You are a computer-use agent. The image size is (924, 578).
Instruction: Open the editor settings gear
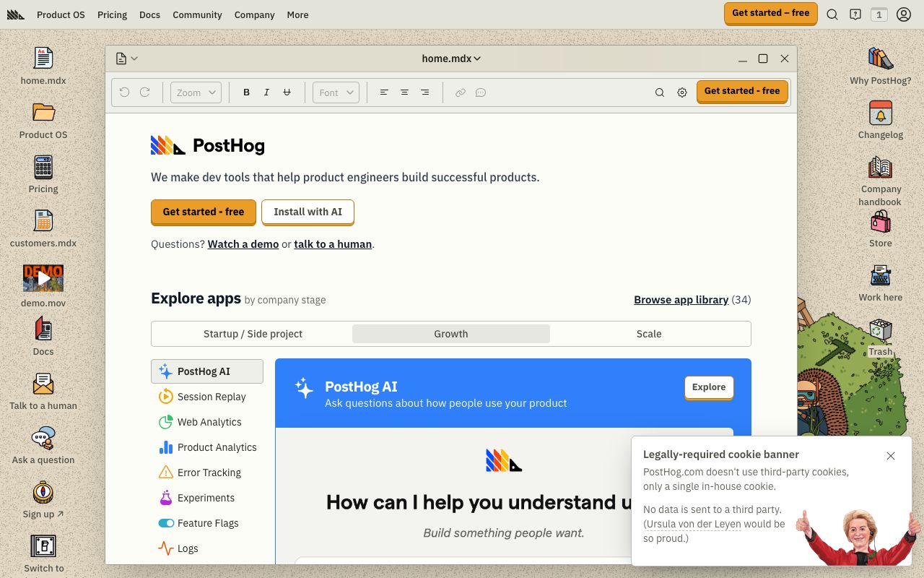[x=681, y=92]
